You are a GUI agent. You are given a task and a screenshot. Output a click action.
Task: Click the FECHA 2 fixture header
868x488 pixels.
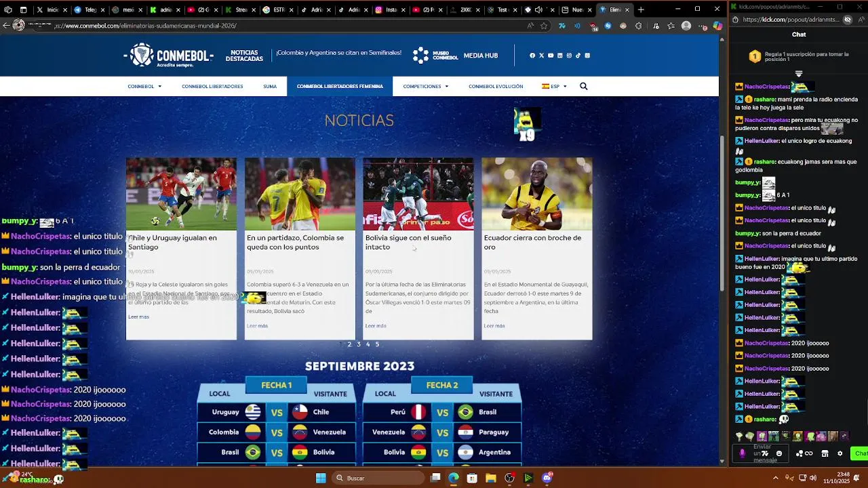[442, 385]
